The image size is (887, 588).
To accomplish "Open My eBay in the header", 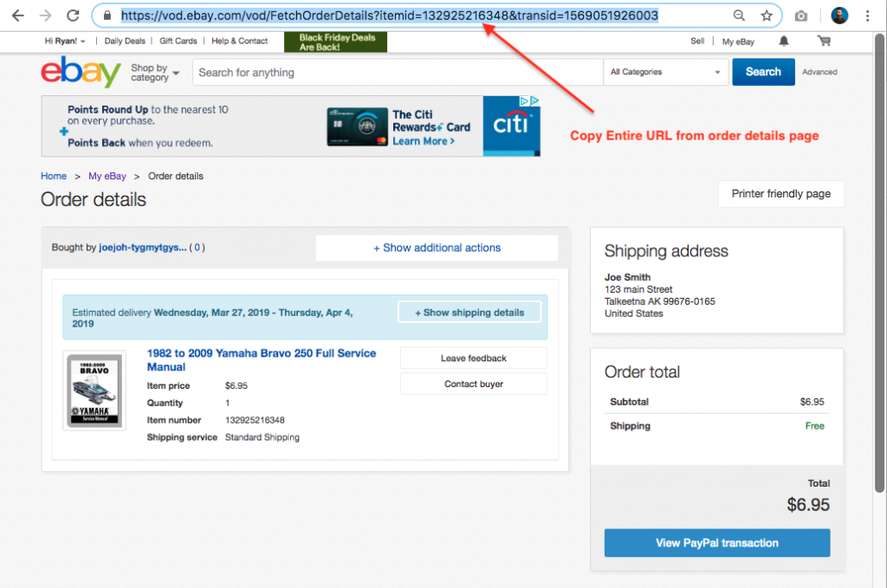I will pos(738,42).
